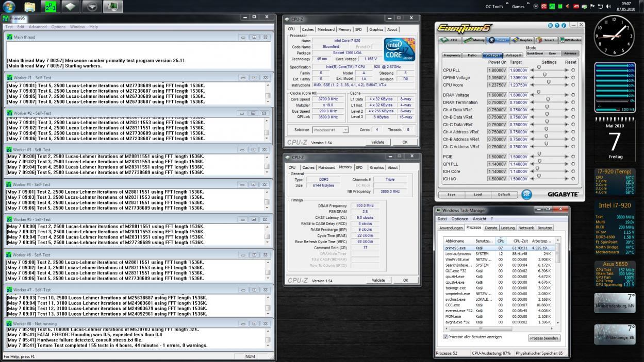Screen dimensions: 644x362
Task: Select the PCIE reset radio button
Action: point(573,157)
